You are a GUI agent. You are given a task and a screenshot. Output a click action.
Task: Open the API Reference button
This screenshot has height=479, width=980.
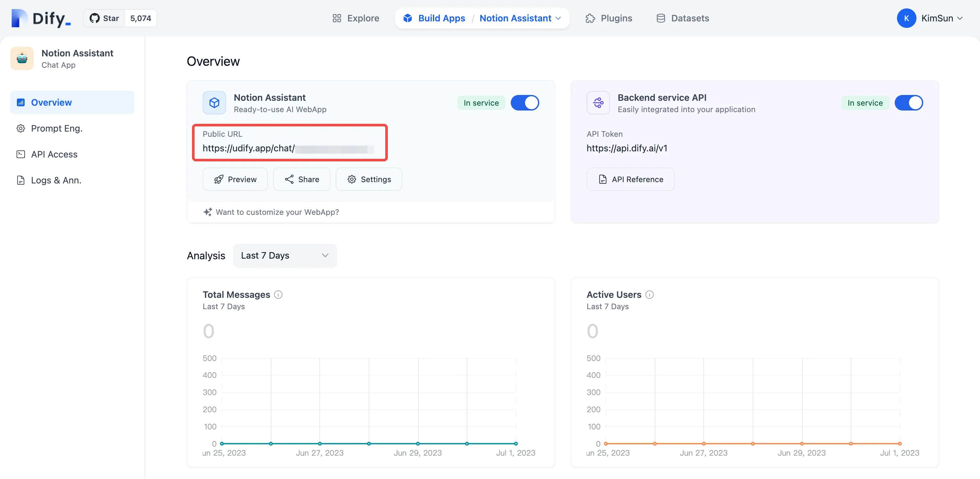[630, 180]
